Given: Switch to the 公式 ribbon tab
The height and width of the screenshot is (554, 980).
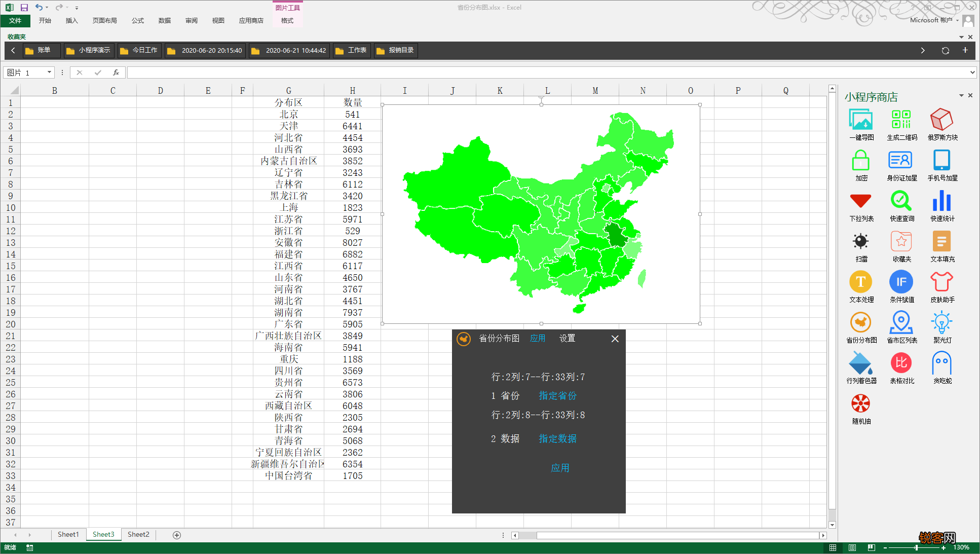Looking at the screenshot, I should (x=138, y=21).
